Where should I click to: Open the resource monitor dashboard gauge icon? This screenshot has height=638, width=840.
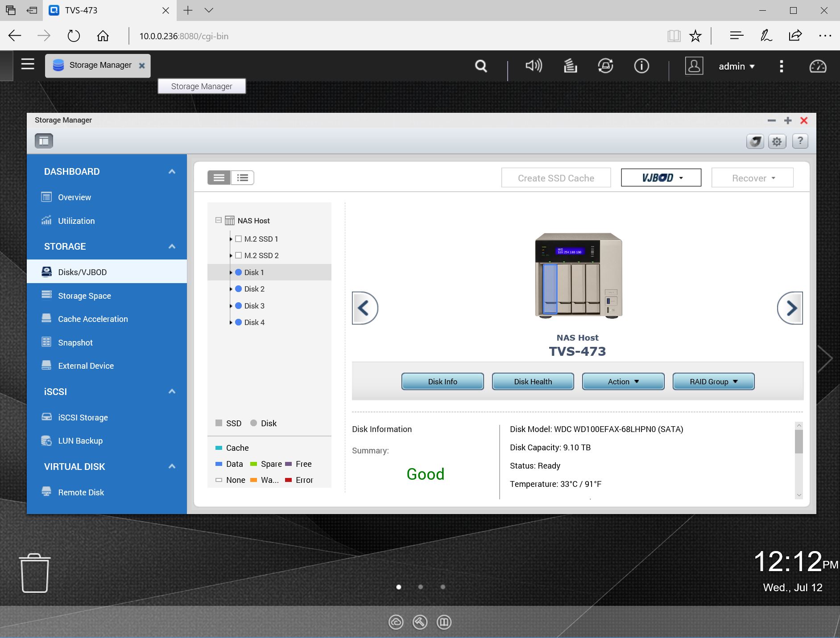818,66
